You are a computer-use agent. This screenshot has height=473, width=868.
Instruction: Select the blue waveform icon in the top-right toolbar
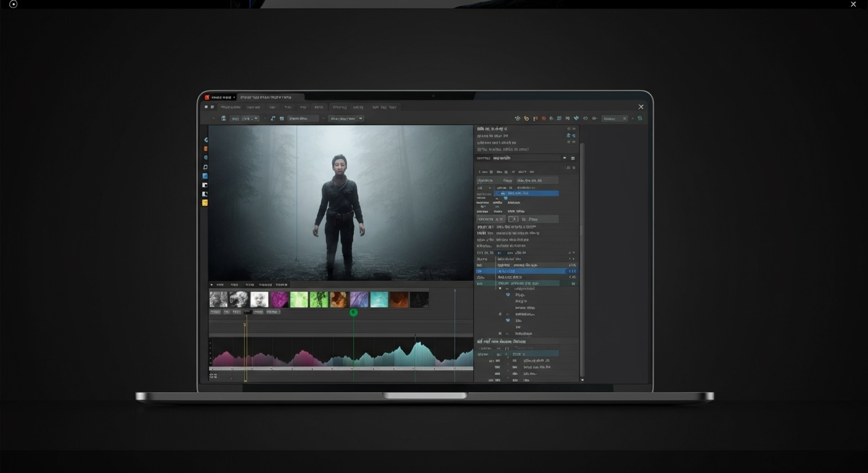(x=576, y=118)
